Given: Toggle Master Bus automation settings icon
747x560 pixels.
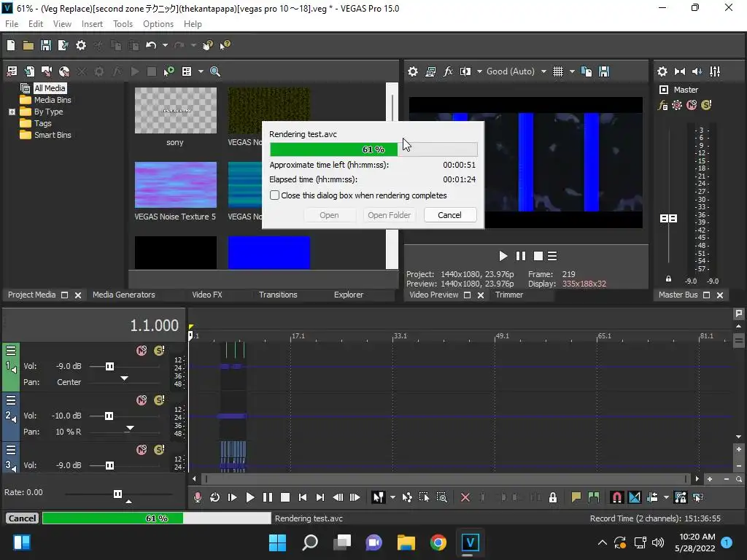Looking at the screenshot, I should tap(677, 105).
